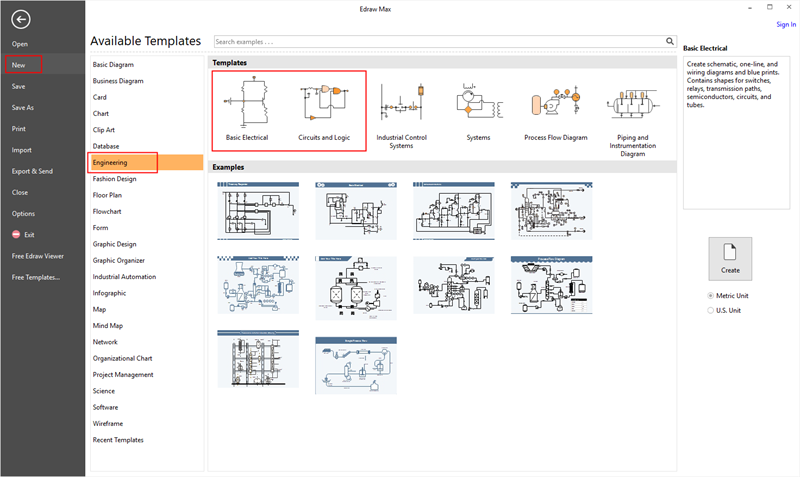Select Map category
Viewport: 800px width, 477px height.
click(x=99, y=310)
